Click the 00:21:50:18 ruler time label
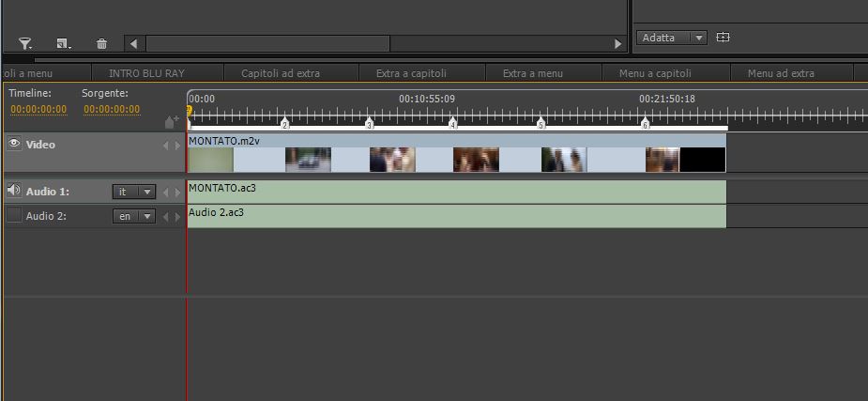 click(x=667, y=100)
